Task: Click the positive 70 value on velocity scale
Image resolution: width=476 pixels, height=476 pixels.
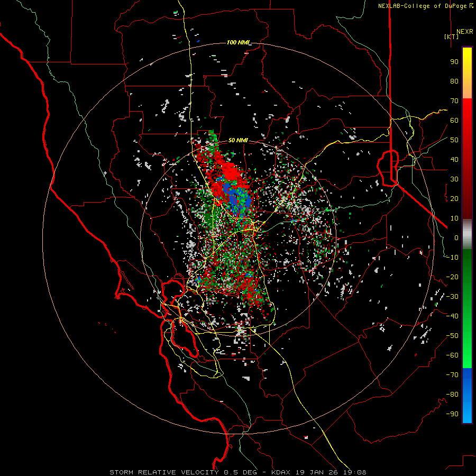Action: 454,101
